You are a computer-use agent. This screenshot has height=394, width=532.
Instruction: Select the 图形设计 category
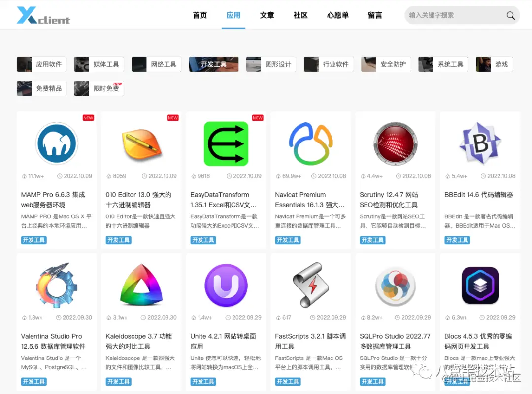(271, 64)
